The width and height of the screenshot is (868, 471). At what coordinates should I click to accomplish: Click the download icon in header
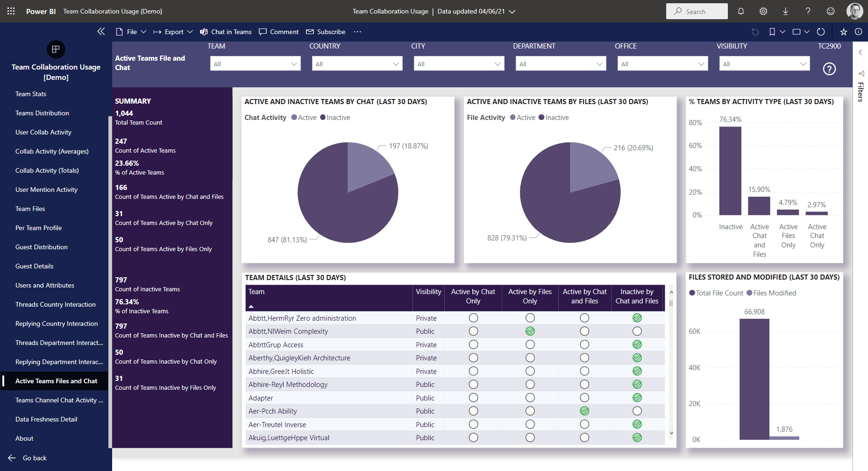786,11
